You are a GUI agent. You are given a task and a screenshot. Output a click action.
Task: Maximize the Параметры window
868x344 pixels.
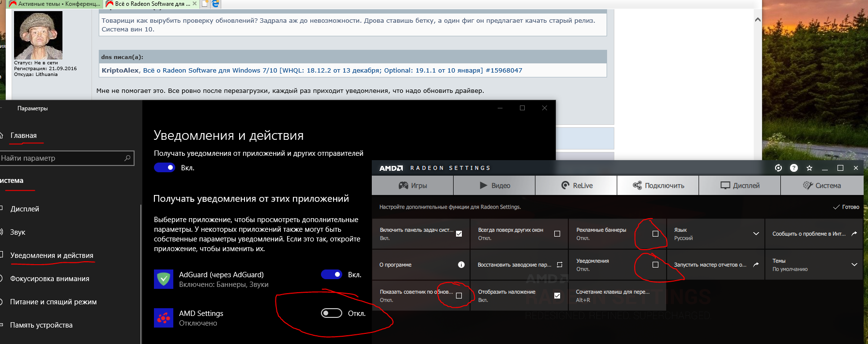click(x=522, y=108)
